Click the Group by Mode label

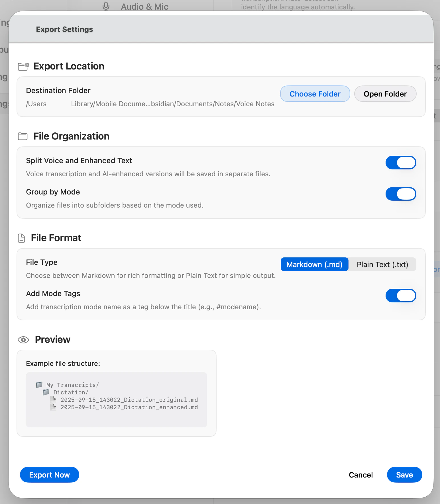[x=53, y=192]
